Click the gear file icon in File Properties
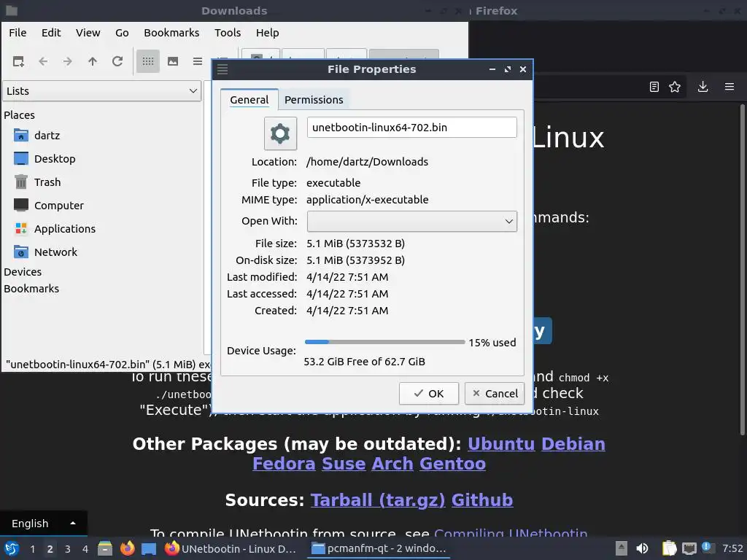747x560 pixels. click(281, 134)
